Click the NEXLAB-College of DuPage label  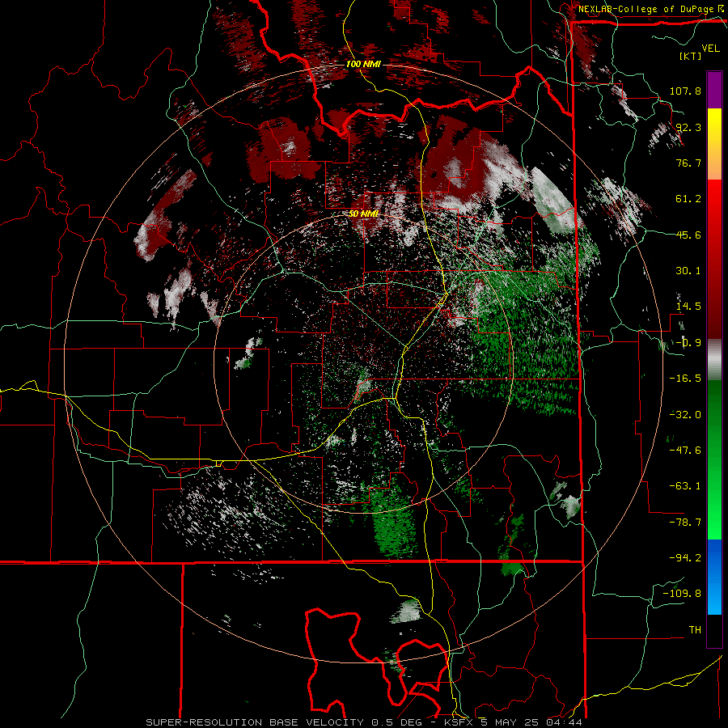coord(651,9)
